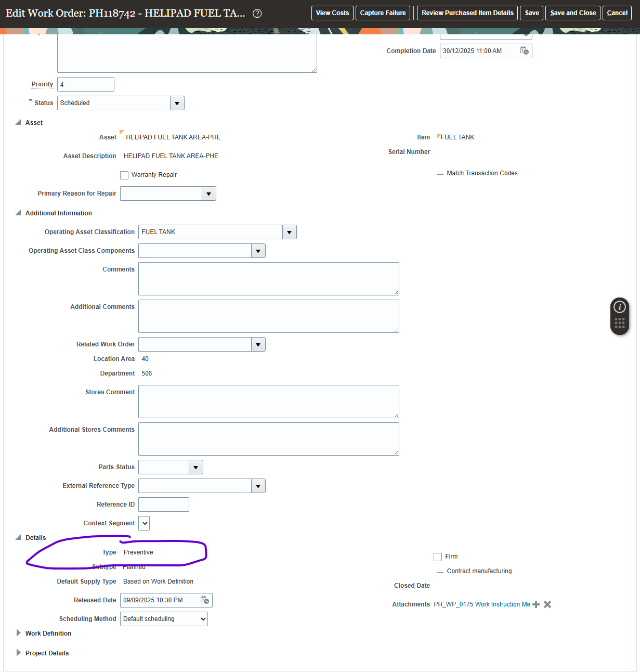
Task: Expand the Work Definition section
Action: (18, 633)
